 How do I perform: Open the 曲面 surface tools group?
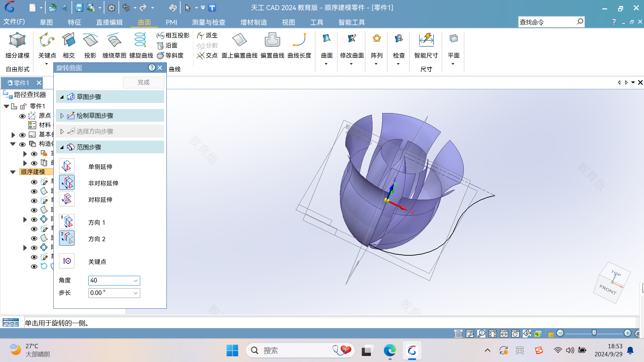[x=327, y=49]
